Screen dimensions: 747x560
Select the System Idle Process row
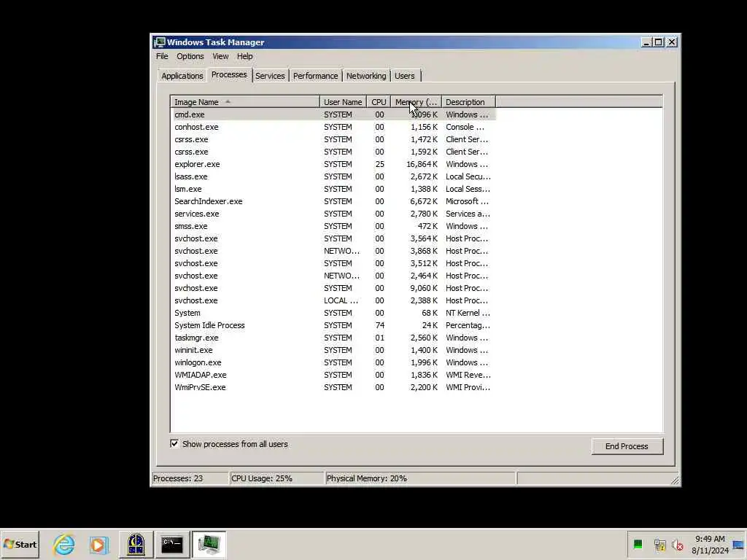tap(333, 325)
